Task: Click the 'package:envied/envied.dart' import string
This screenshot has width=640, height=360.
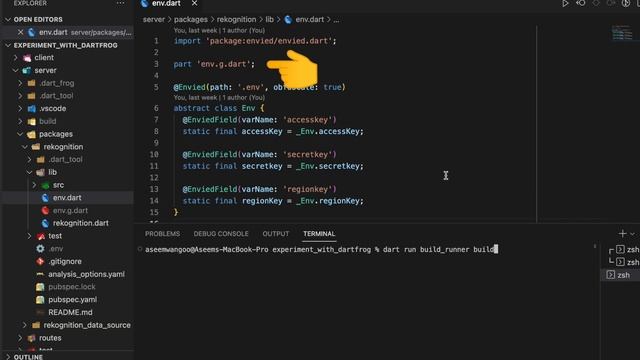Action: (269, 41)
